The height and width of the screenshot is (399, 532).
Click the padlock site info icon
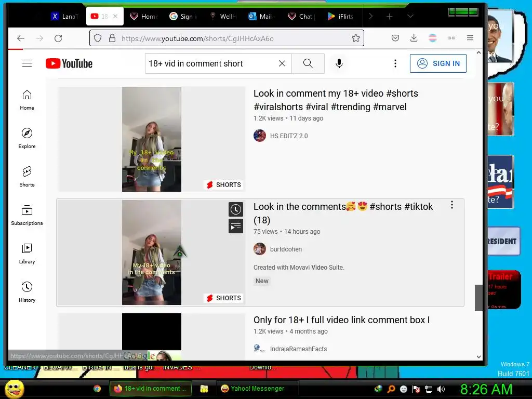pos(112,38)
